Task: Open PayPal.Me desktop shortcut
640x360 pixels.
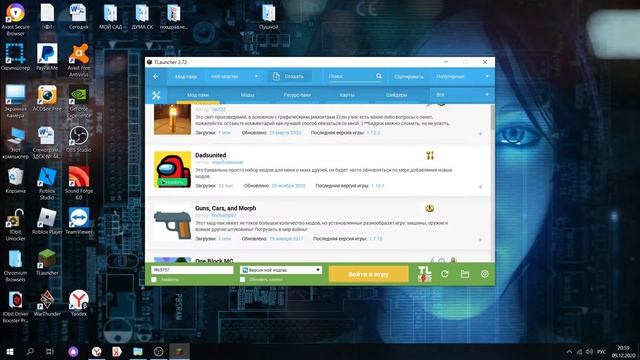Action: 47,58
